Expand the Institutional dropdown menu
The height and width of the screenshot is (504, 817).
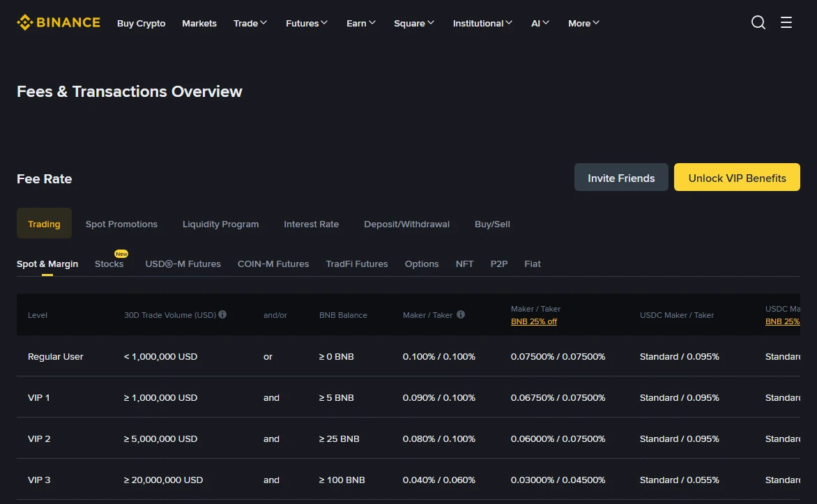pyautogui.click(x=482, y=23)
